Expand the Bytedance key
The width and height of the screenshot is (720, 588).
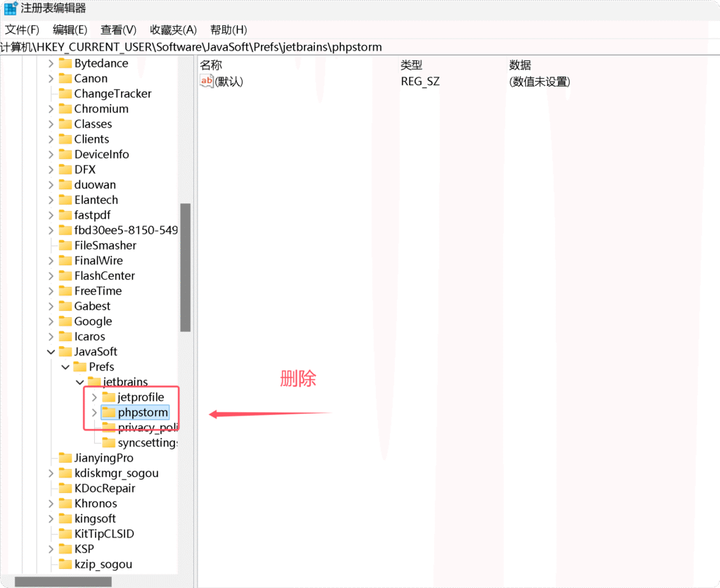[51, 63]
